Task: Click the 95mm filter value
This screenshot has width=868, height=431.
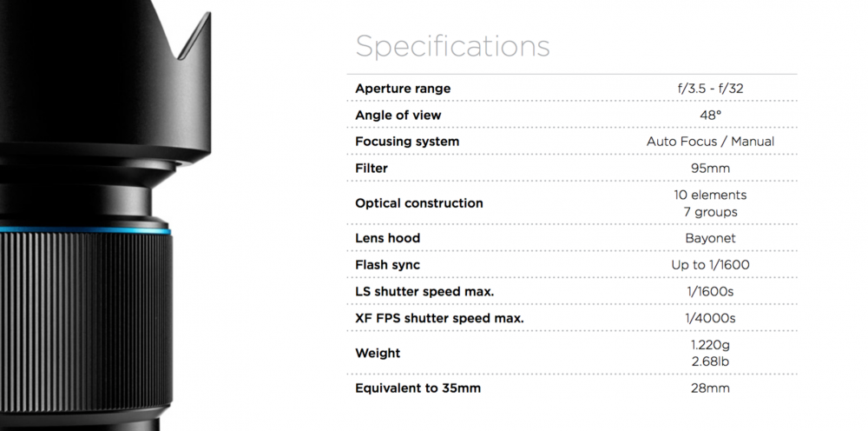Action: tap(710, 169)
